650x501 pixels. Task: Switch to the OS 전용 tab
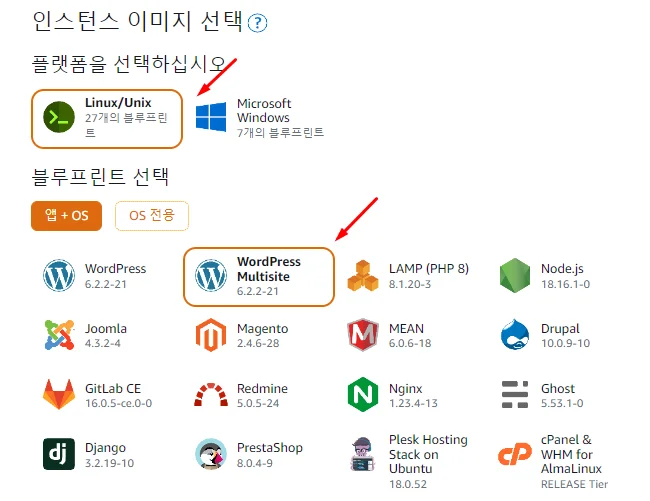(x=152, y=215)
